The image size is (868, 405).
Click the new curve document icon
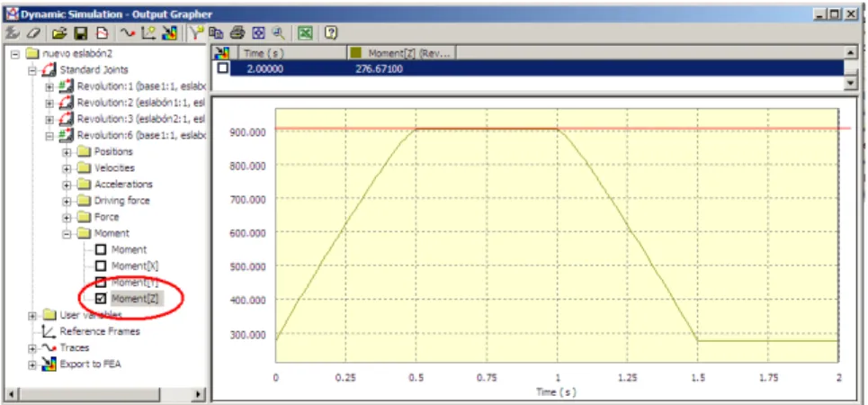[x=102, y=33]
